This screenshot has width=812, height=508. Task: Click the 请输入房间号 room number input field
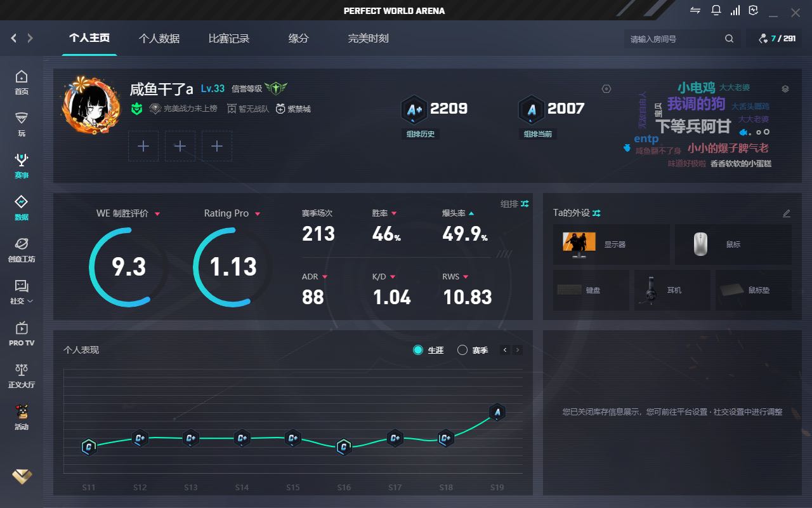(672, 39)
